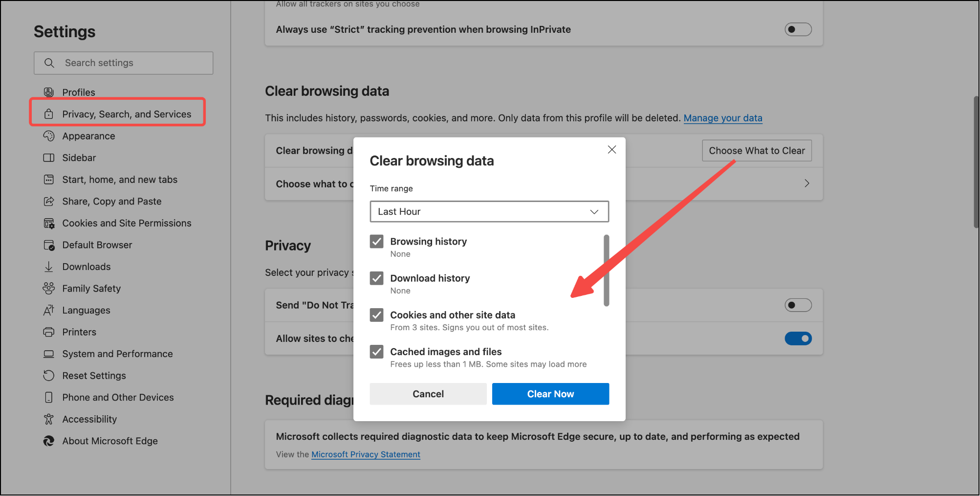Click the Profiles icon in sidebar

point(48,92)
